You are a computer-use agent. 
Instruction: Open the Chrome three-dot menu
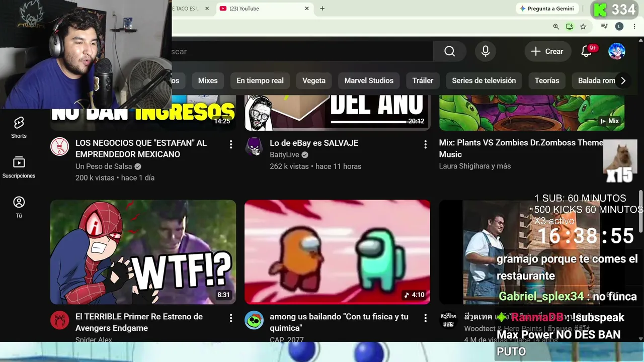[x=634, y=27]
